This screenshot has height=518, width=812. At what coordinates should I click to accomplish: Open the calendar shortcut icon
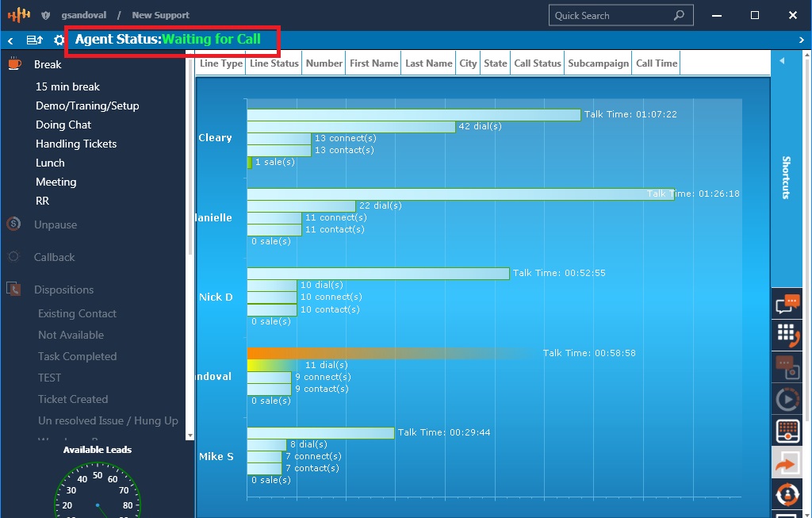(787, 431)
